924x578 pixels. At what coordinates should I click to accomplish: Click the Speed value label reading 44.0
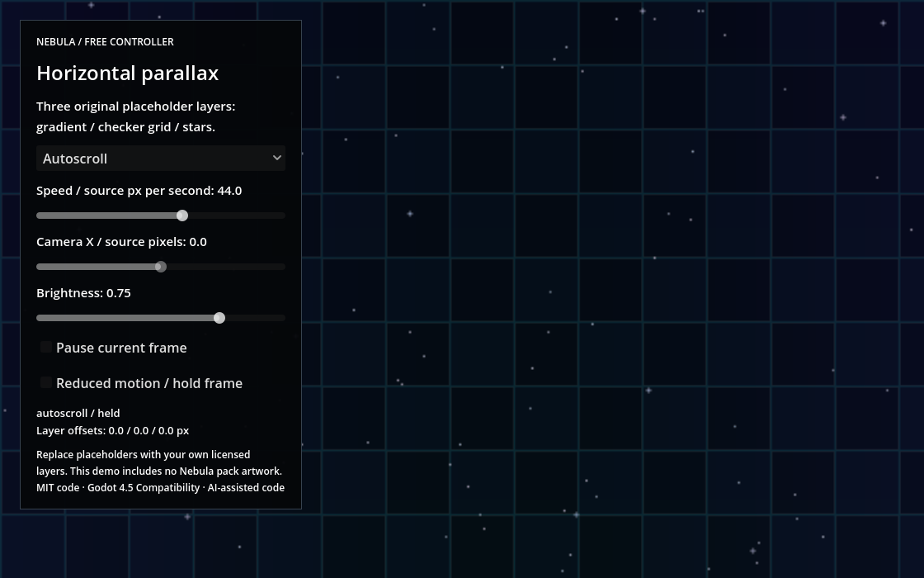139,191
